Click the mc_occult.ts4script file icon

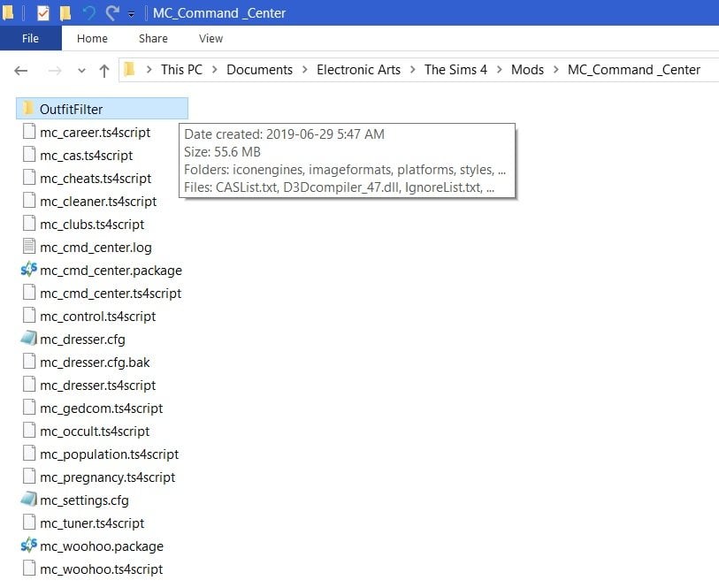(29, 430)
